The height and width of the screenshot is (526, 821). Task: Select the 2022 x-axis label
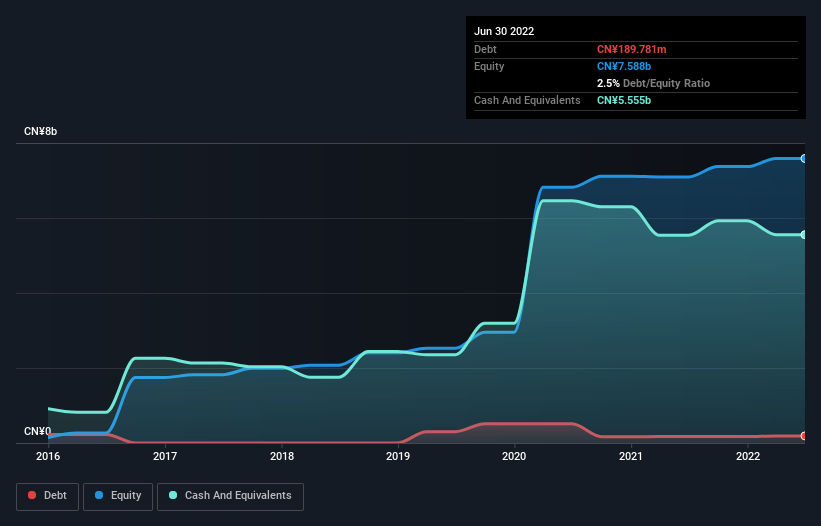coord(748,456)
